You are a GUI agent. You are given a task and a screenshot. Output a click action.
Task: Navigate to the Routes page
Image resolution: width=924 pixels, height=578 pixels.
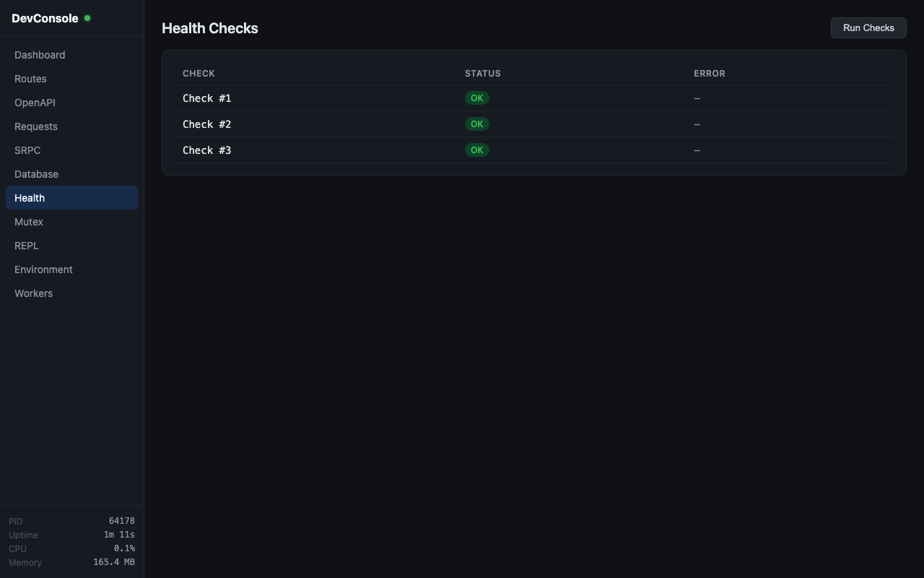pos(30,79)
